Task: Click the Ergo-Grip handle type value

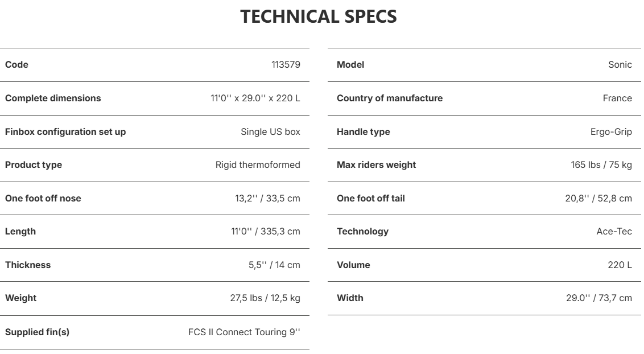Action: coord(611,132)
